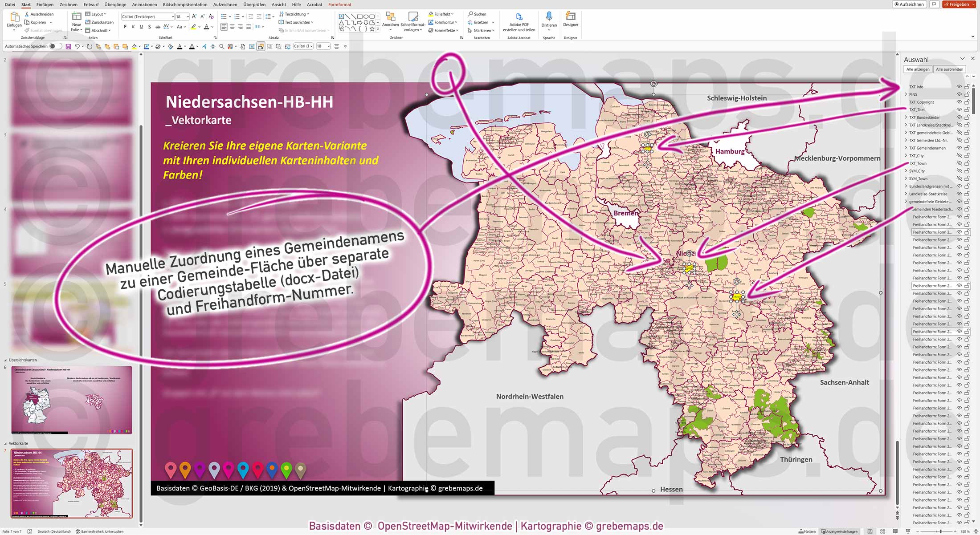980x535 pixels.
Task: Expand the SYM_Town tree item
Action: (906, 178)
